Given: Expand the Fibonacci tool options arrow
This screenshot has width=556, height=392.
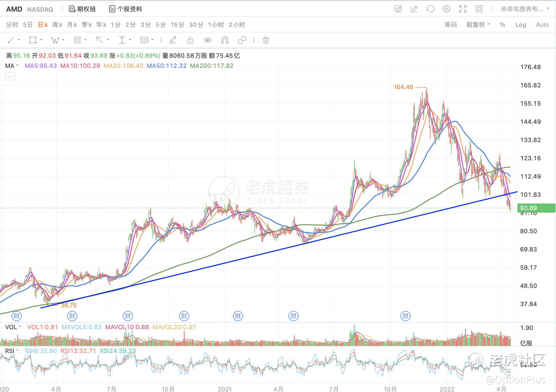Looking at the screenshot, I should [86, 40].
